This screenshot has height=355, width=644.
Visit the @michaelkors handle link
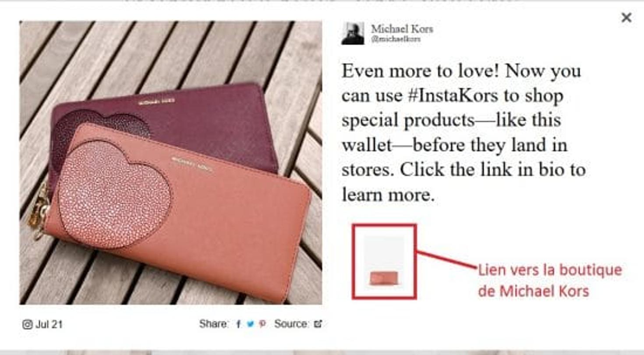point(396,39)
